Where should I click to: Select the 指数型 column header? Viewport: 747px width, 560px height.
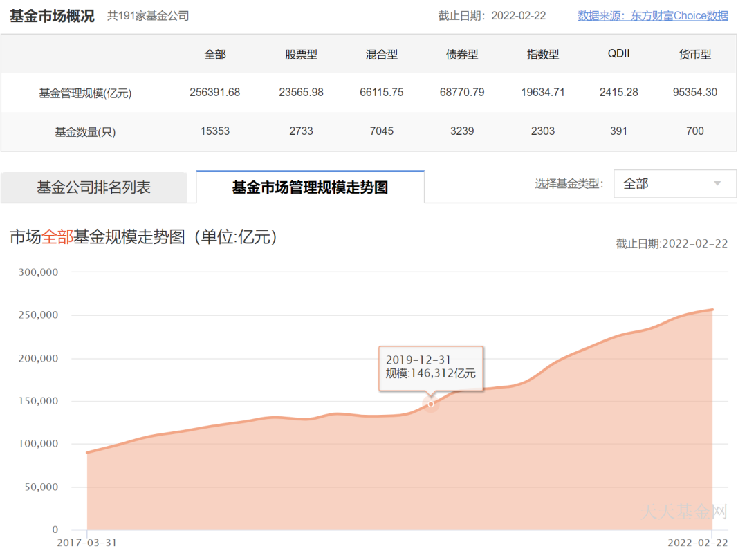[x=542, y=55]
